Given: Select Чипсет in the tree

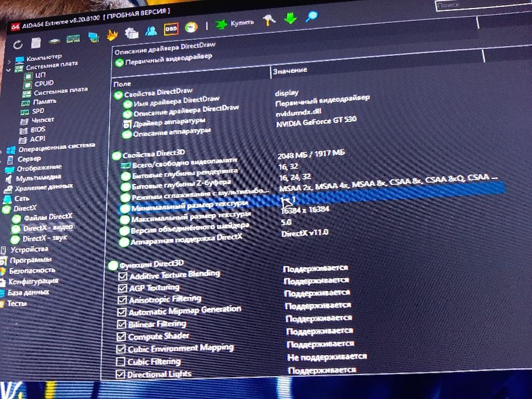Looking at the screenshot, I should [43, 120].
